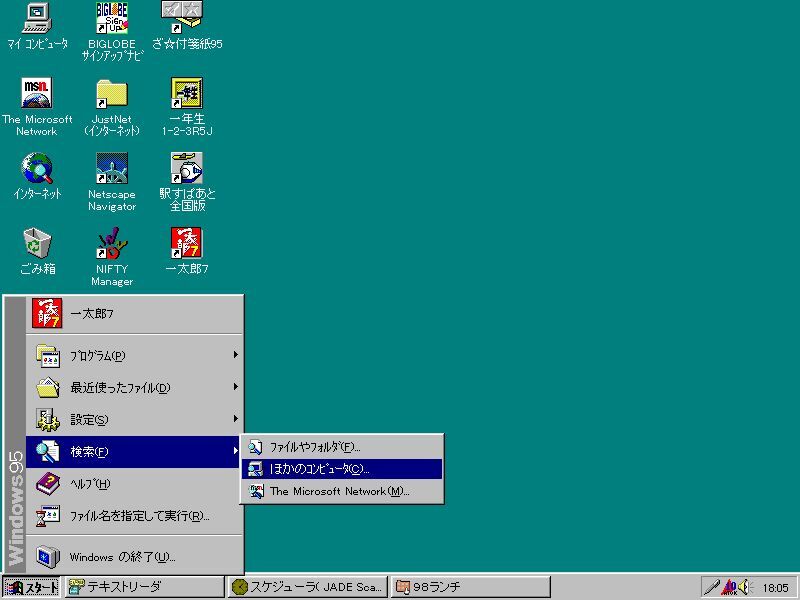Switch to スケジューラ( JADE Sca... taskbar button
This screenshot has width=800, height=600.
pyautogui.click(x=308, y=587)
